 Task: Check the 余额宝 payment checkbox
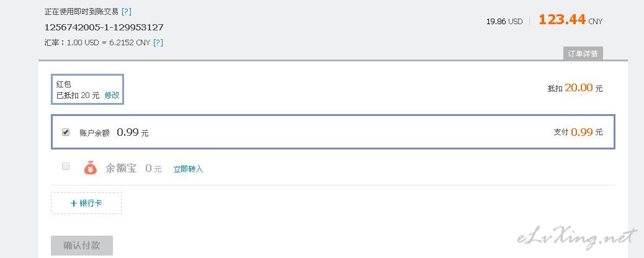tap(66, 166)
